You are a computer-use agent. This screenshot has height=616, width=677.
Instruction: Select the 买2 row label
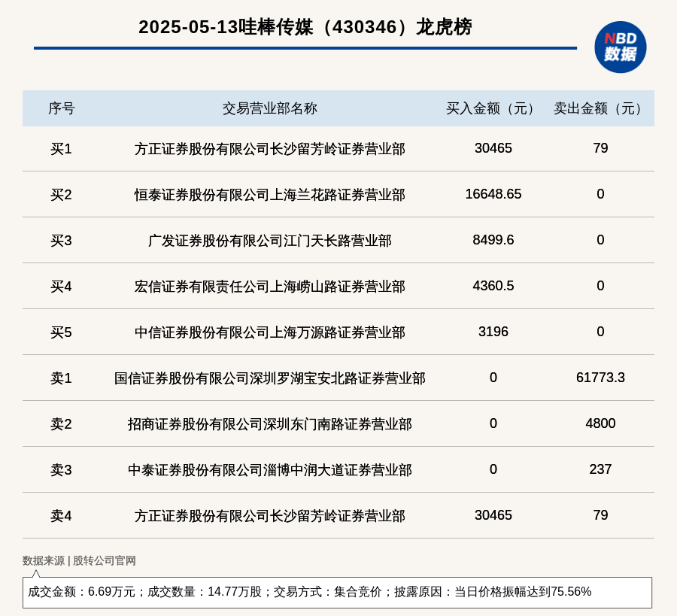[62, 195]
